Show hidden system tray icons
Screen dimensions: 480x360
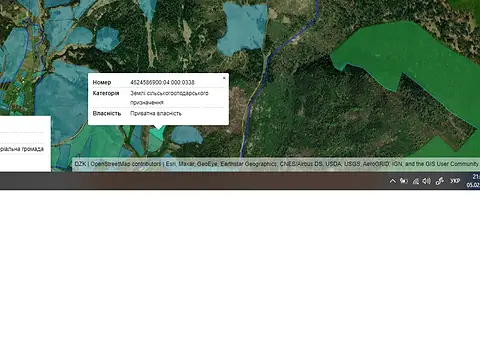[x=393, y=181]
